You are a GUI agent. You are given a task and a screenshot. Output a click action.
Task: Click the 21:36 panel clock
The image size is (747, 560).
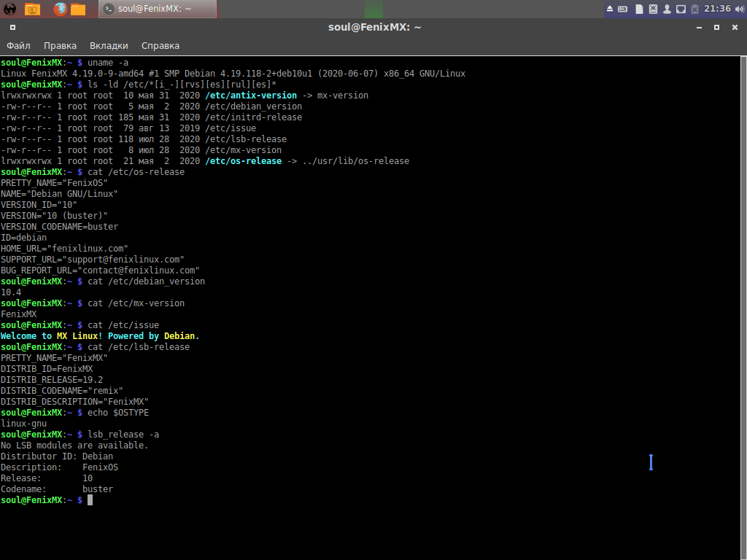[x=717, y=9]
